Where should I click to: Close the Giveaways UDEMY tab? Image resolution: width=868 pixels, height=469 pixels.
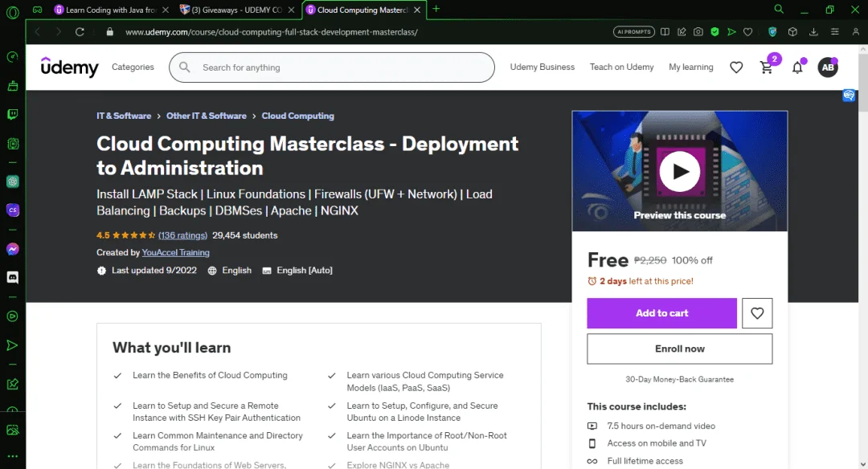(x=291, y=10)
